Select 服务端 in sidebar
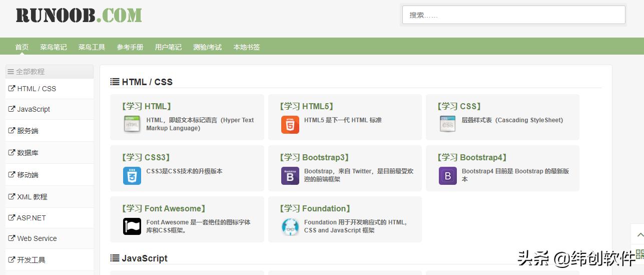 (50, 131)
